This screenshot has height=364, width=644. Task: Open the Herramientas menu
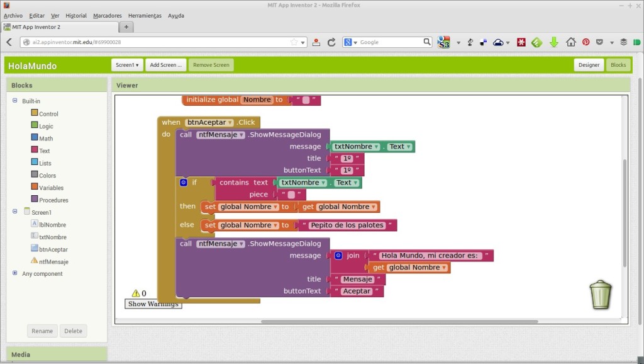click(144, 15)
